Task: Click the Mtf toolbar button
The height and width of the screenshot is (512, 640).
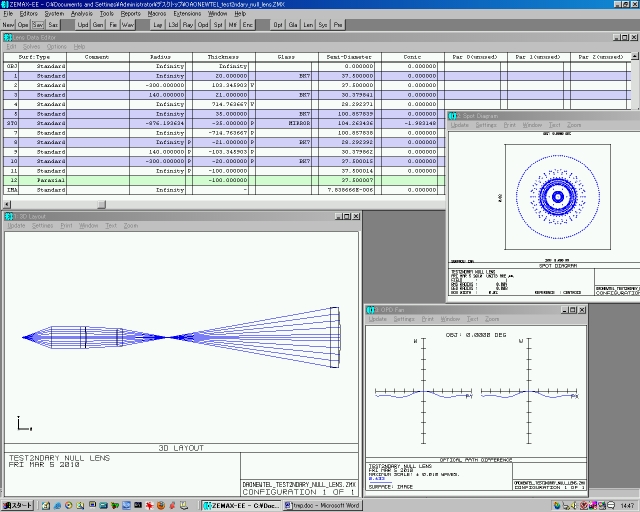Action: click(x=233, y=25)
